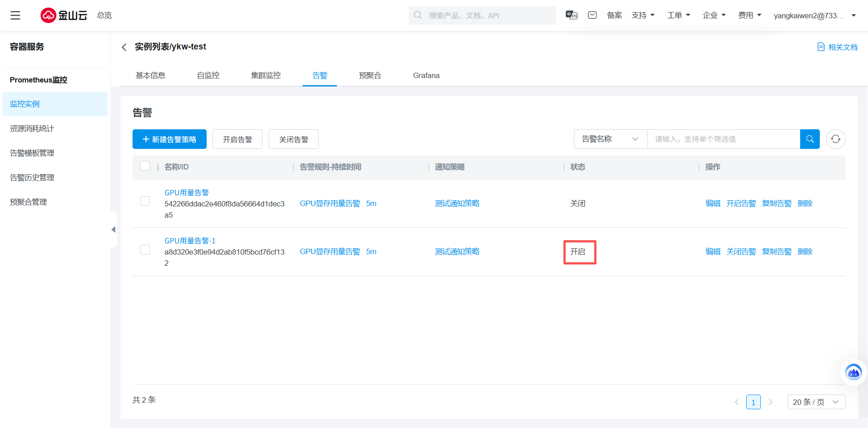
Task: Click the blue search magnifier button
Action: pos(810,139)
